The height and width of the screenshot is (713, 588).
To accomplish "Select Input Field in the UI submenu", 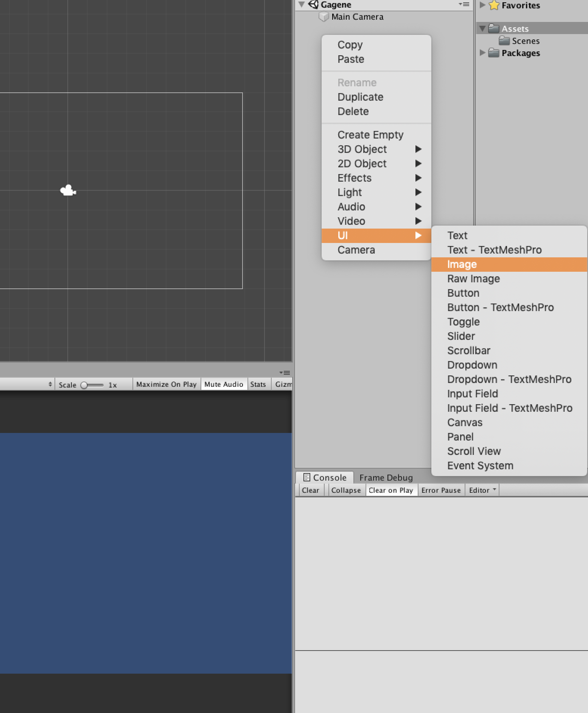I will (509, 394).
